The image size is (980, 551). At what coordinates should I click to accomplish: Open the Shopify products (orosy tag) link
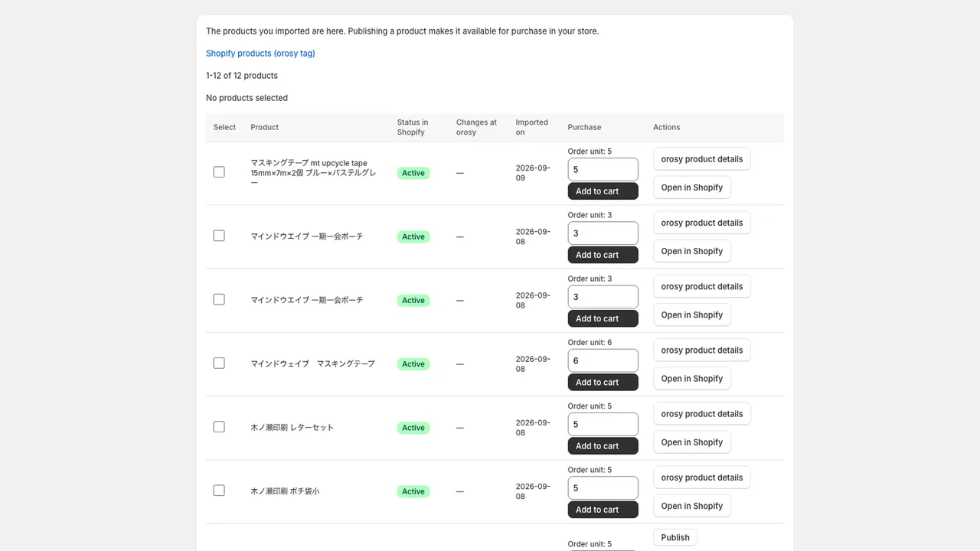[x=260, y=54]
